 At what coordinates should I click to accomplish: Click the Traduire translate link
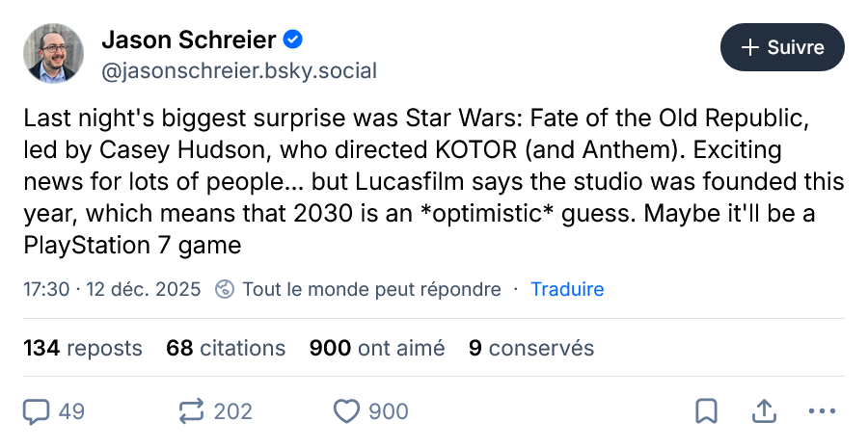(x=567, y=289)
